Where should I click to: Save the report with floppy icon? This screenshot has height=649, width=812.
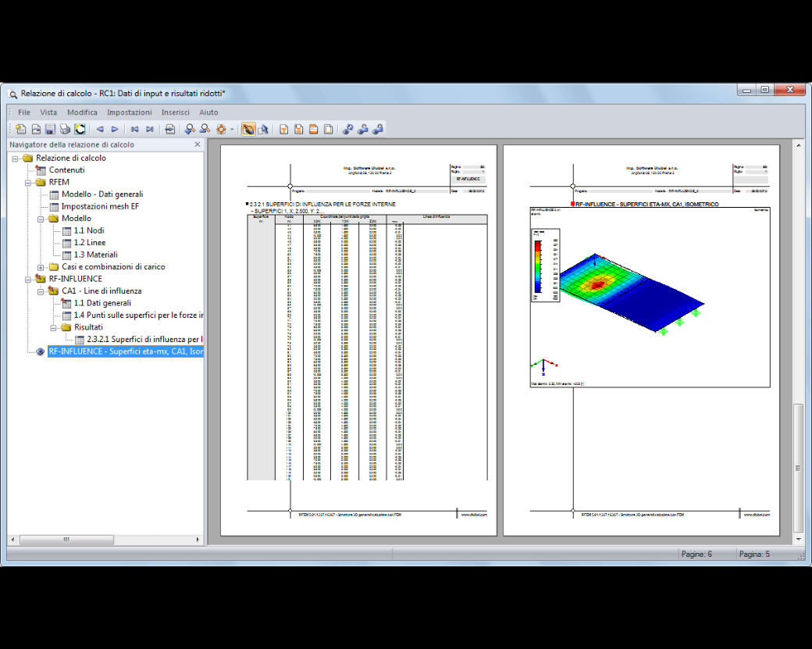pyautogui.click(x=50, y=129)
